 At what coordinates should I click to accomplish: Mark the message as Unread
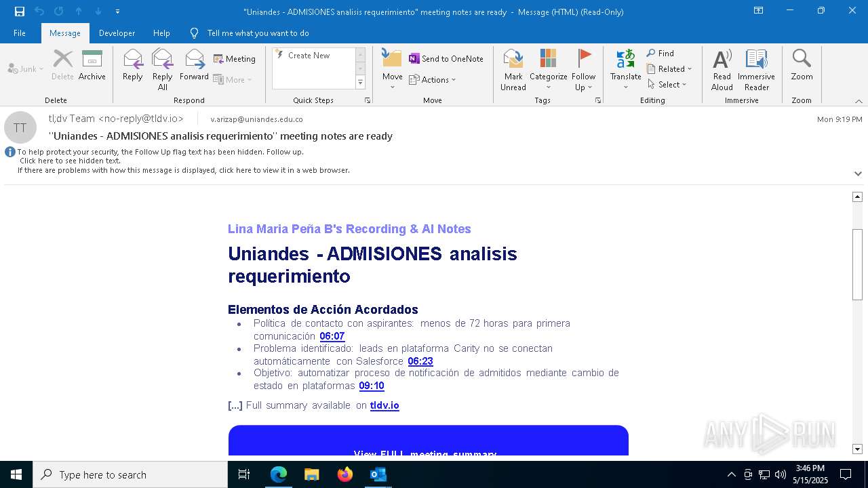tap(513, 70)
